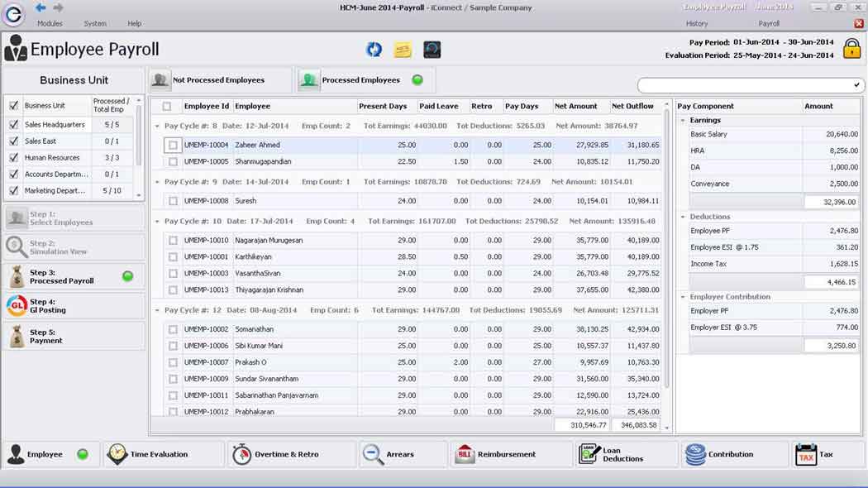Open the search dropdown at top right

point(857,85)
